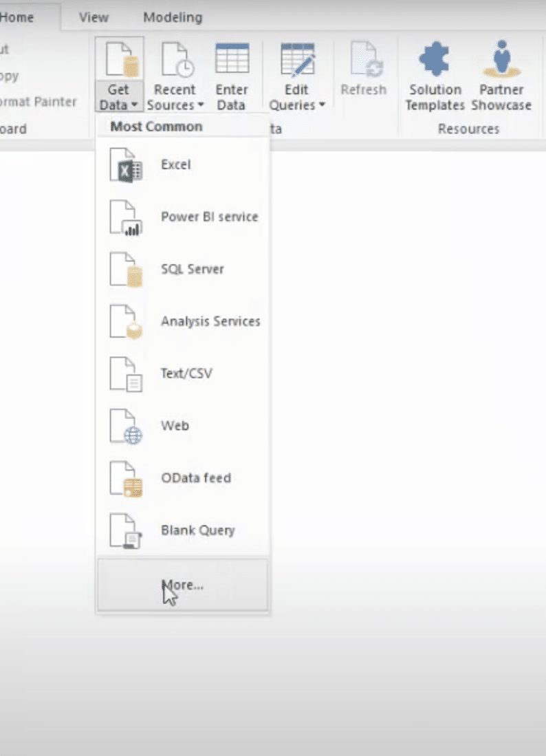Image resolution: width=546 pixels, height=756 pixels.
Task: Open the Get Data dropdown arrow
Action: point(135,105)
